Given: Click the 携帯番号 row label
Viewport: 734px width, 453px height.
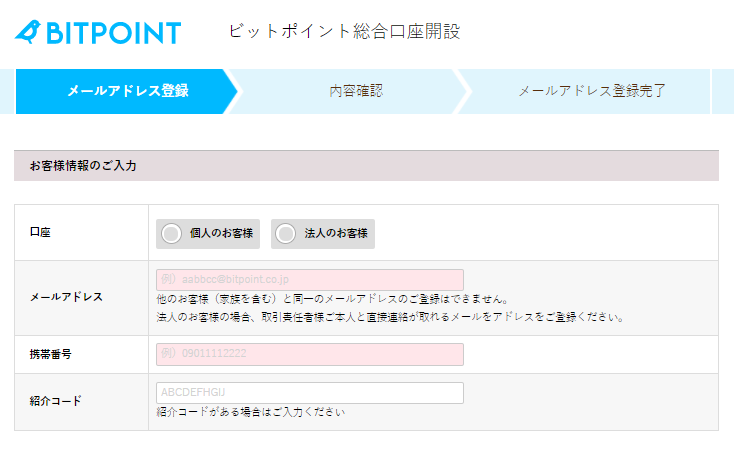Looking at the screenshot, I should pyautogui.click(x=51, y=354).
